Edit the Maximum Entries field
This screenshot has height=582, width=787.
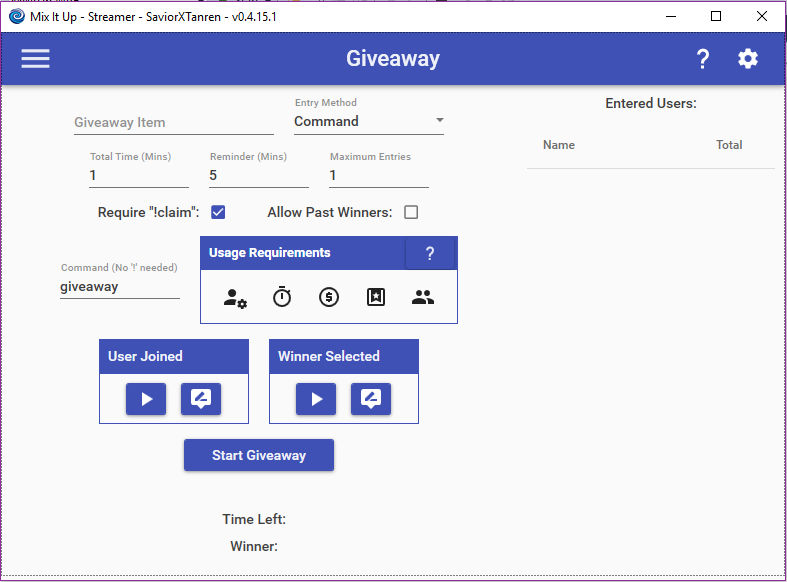(x=379, y=176)
